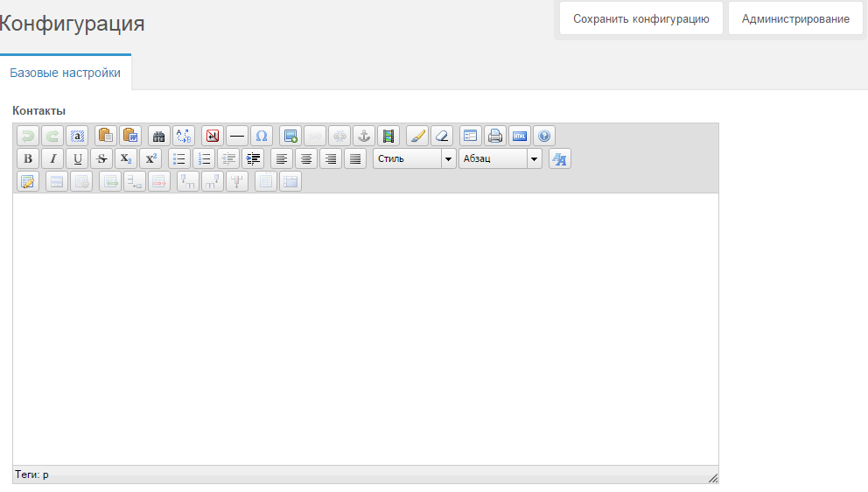This screenshot has height=492, width=868.
Task: Clean up code with the brush icon
Action: click(417, 136)
